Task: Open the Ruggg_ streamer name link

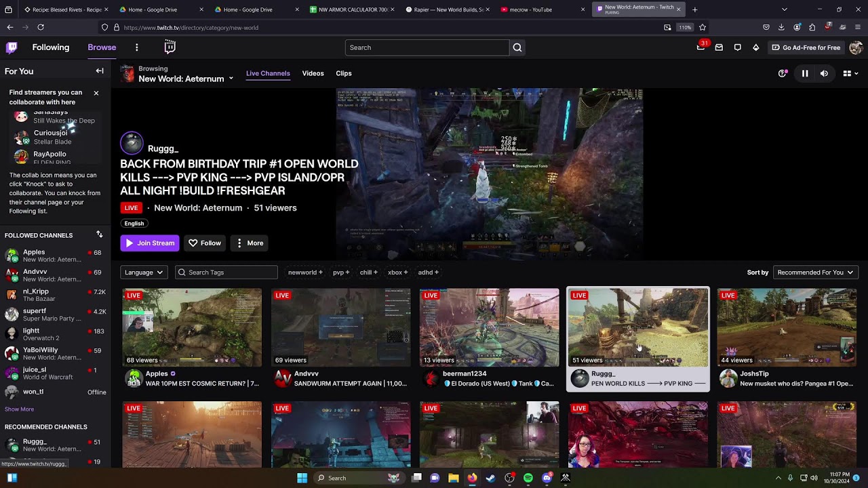Action: coord(163,148)
